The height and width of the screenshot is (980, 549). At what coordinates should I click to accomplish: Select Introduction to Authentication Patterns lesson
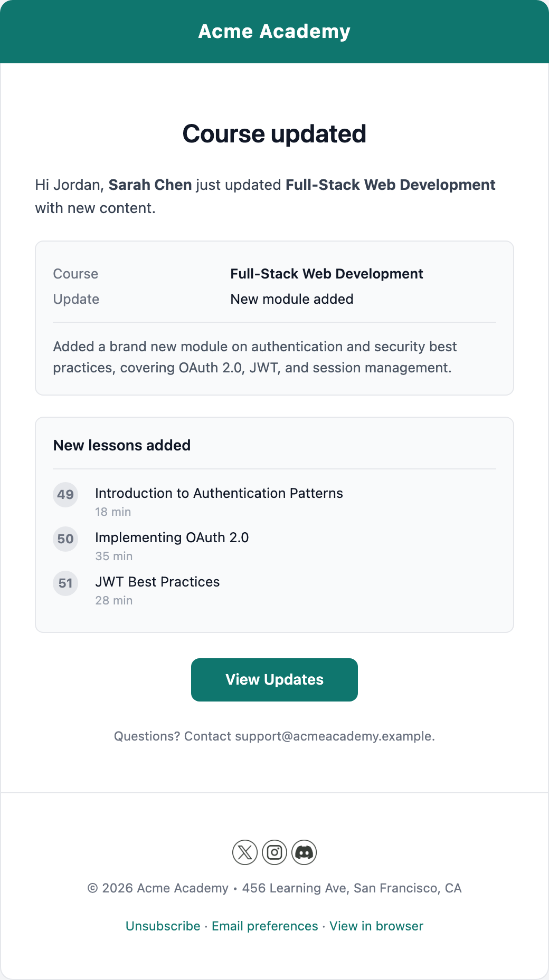click(219, 493)
